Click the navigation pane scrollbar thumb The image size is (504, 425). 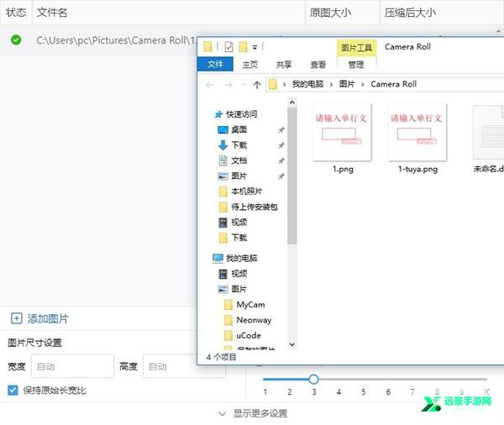pyautogui.click(x=292, y=176)
